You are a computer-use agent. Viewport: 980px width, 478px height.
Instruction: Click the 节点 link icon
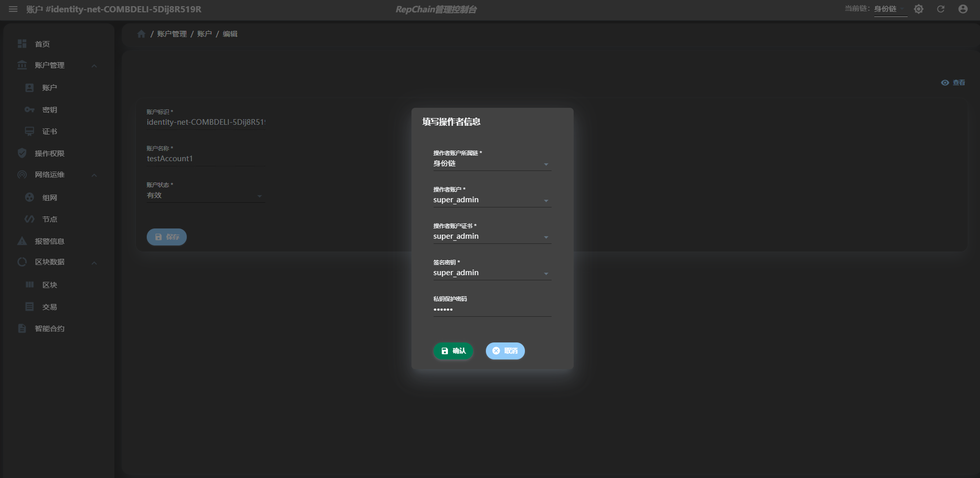point(30,219)
